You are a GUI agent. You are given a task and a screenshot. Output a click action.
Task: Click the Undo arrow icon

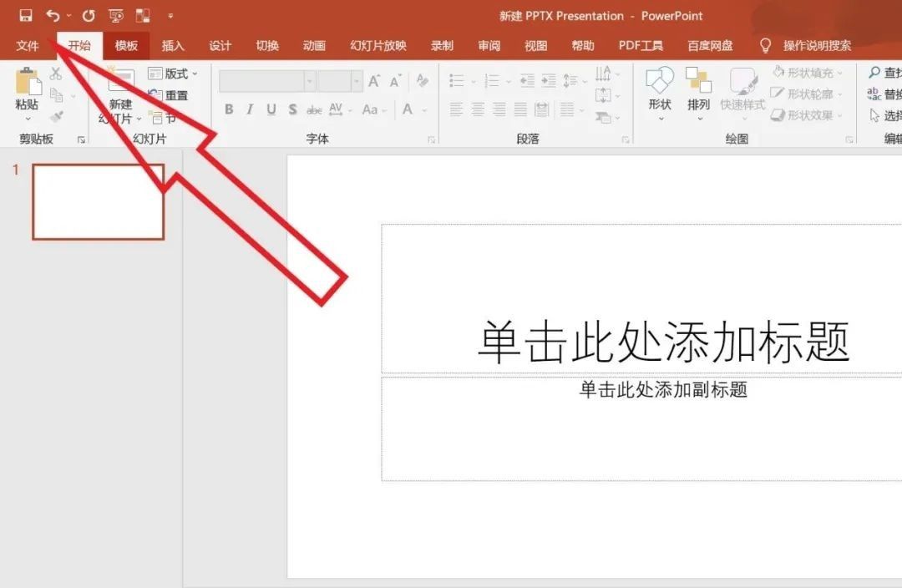point(53,15)
